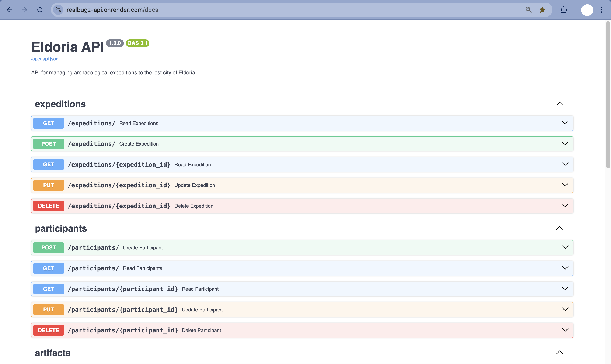Viewport: 611px width, 364px height.
Task: Reload the page with refresh icon
Action: tap(40, 10)
